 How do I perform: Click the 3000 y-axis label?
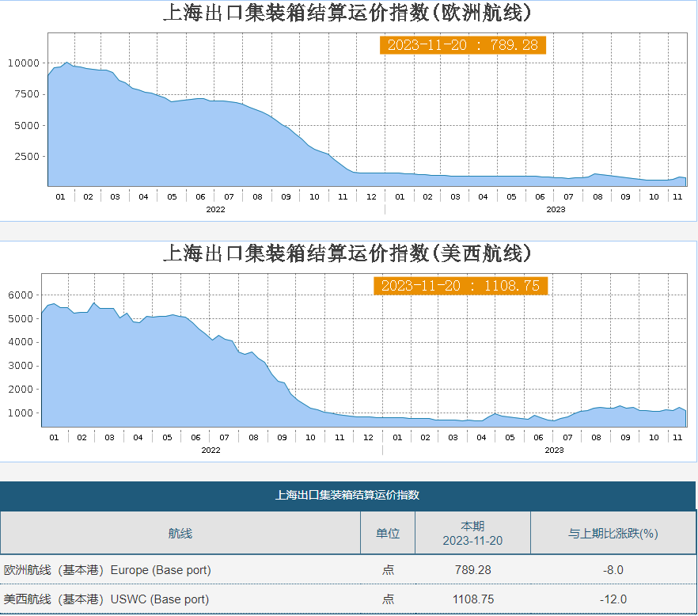(x=21, y=366)
